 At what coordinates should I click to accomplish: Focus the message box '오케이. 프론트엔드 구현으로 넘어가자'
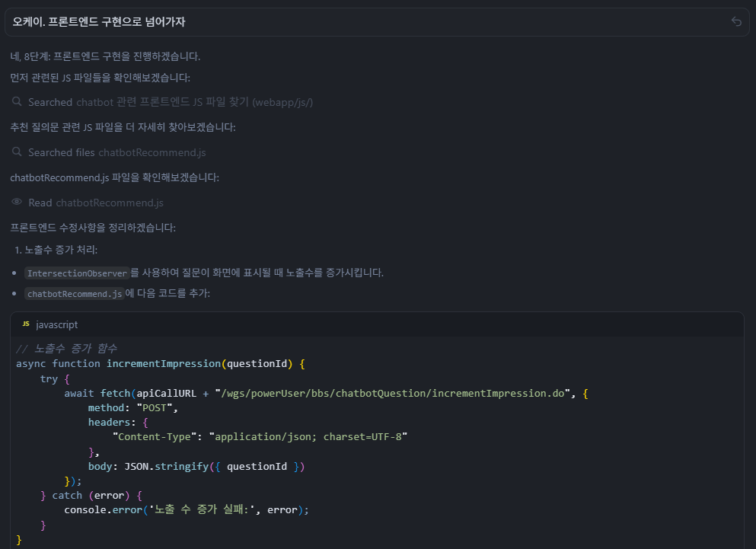click(365, 21)
